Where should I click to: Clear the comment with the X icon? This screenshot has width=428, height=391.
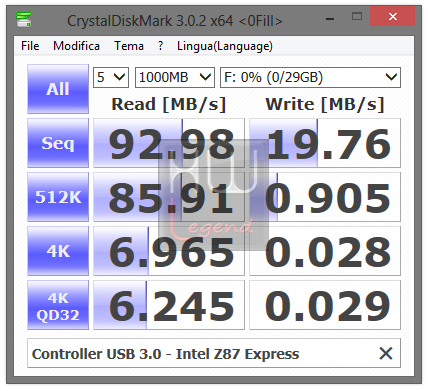pos(386,353)
